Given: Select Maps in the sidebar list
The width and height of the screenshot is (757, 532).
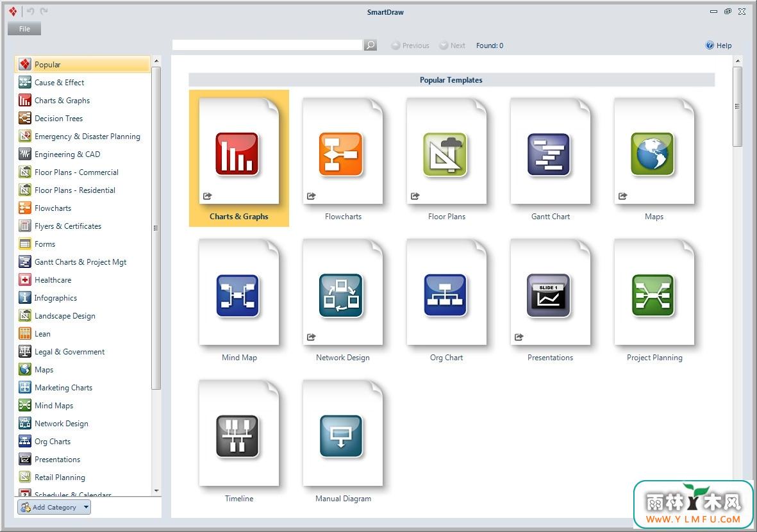Looking at the screenshot, I should click(83, 369).
